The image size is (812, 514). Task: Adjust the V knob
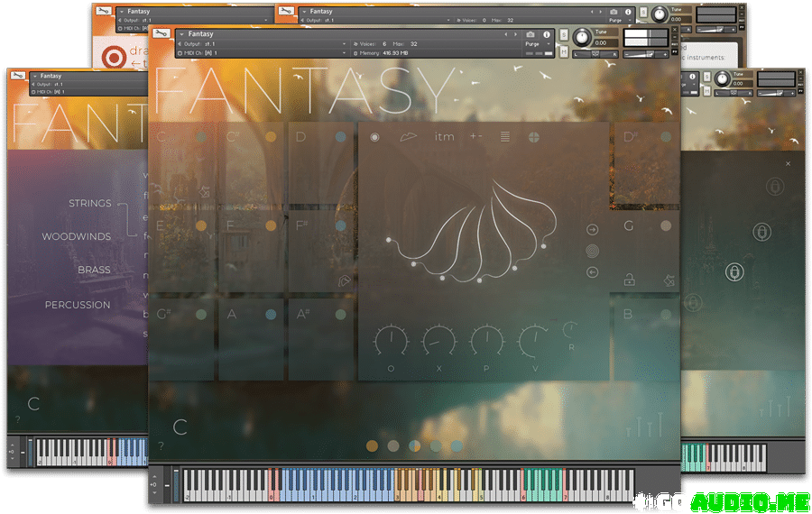(534, 341)
